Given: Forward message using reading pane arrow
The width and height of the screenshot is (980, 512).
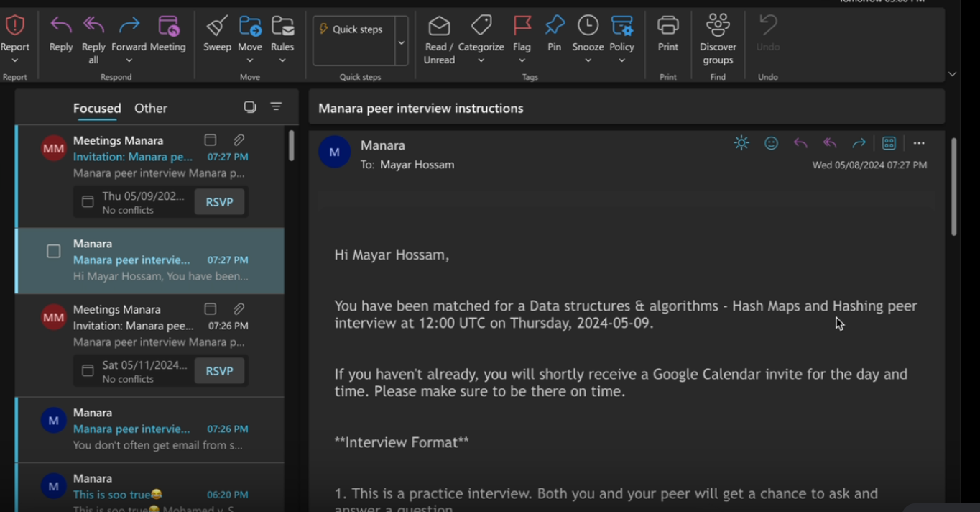Looking at the screenshot, I should 859,143.
